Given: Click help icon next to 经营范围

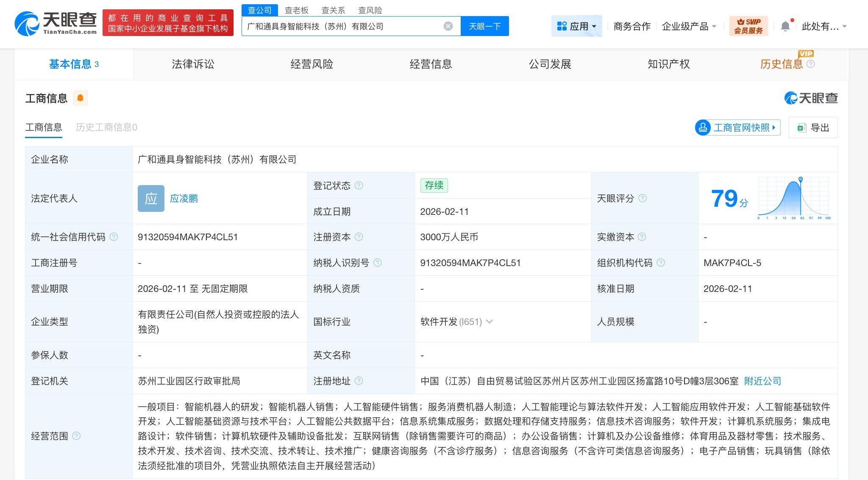Looking at the screenshot, I should (76, 436).
